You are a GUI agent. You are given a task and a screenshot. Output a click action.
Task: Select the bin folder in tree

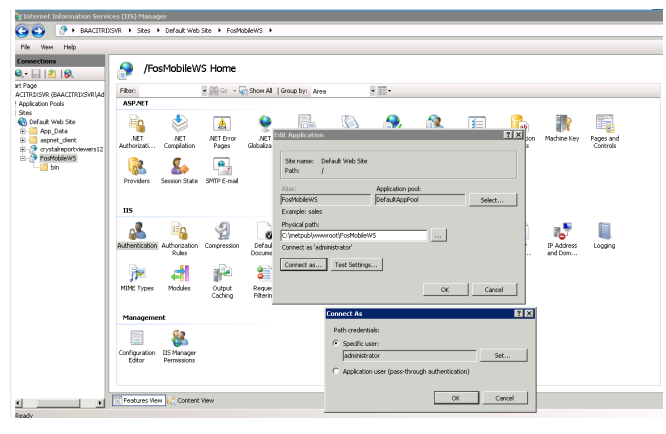[54, 167]
